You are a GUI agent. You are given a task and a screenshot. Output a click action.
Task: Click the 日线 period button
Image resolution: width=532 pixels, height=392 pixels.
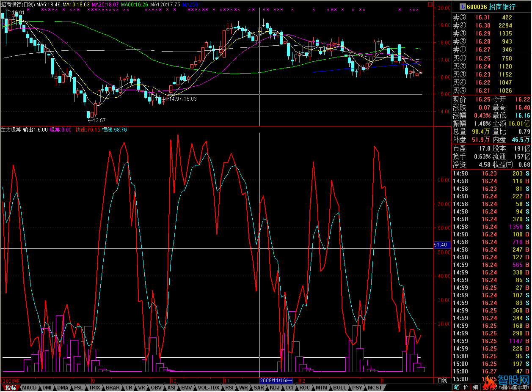[x=442, y=381]
